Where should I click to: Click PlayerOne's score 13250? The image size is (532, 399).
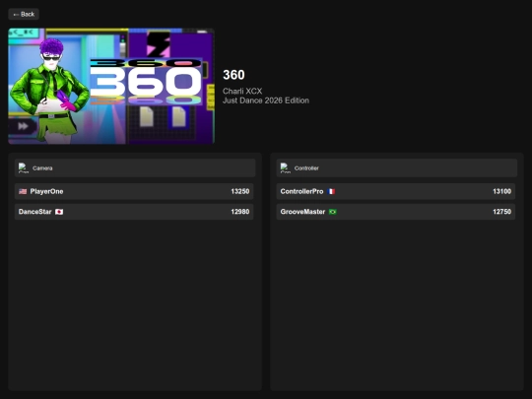tap(240, 191)
